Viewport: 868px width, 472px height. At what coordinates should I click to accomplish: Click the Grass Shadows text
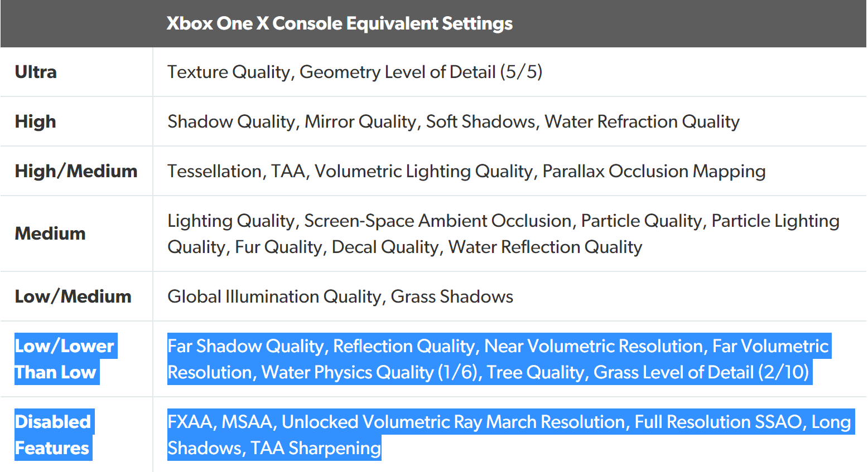coord(452,296)
